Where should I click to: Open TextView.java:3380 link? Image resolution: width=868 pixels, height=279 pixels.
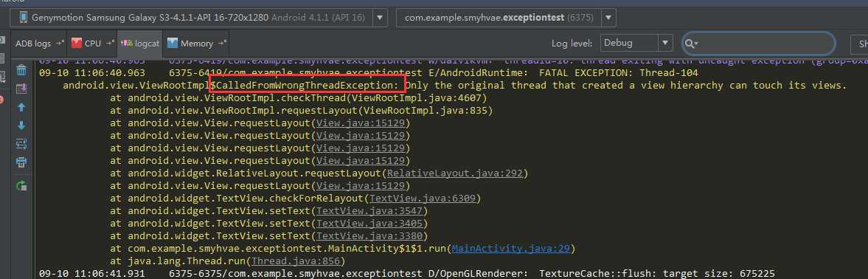(x=369, y=236)
